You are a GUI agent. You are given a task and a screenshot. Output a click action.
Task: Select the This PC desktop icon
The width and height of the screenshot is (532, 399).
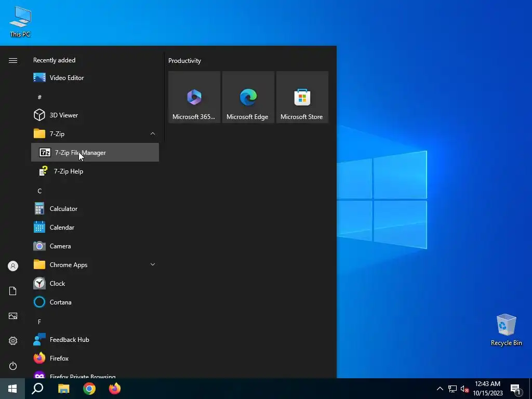pyautogui.click(x=20, y=22)
